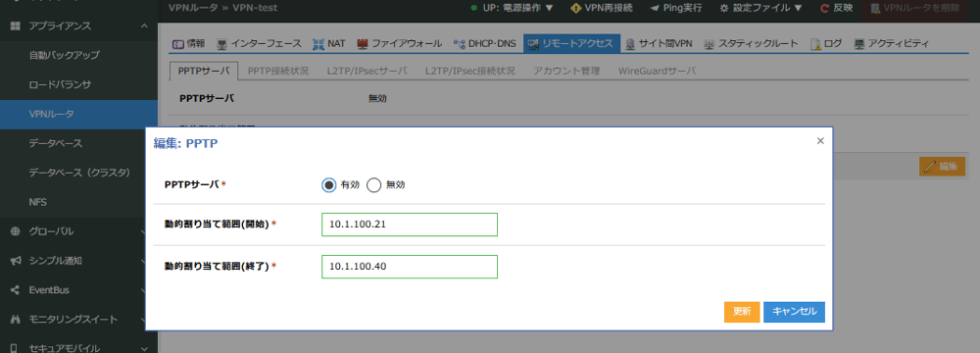Select the 有効 radio button
This screenshot has width=980, height=353.
coord(328,185)
